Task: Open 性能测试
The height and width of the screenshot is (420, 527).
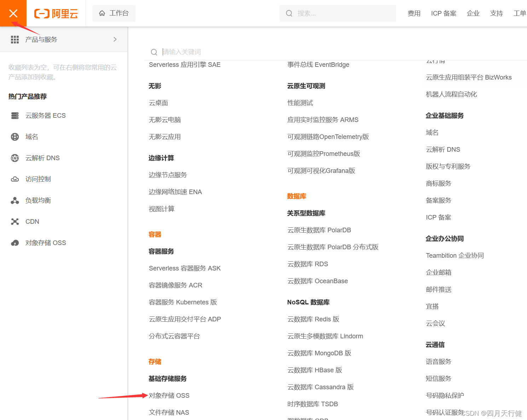Action: click(x=300, y=103)
